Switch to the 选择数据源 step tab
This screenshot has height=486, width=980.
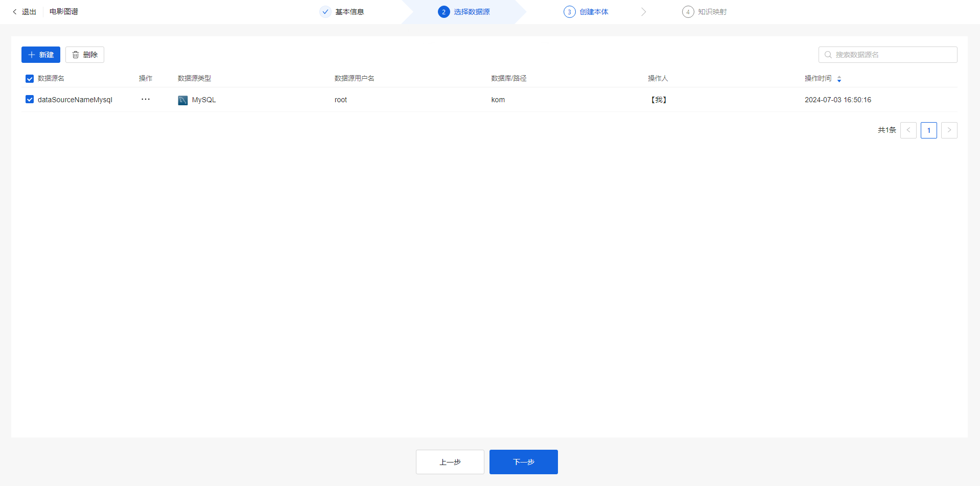(x=471, y=12)
